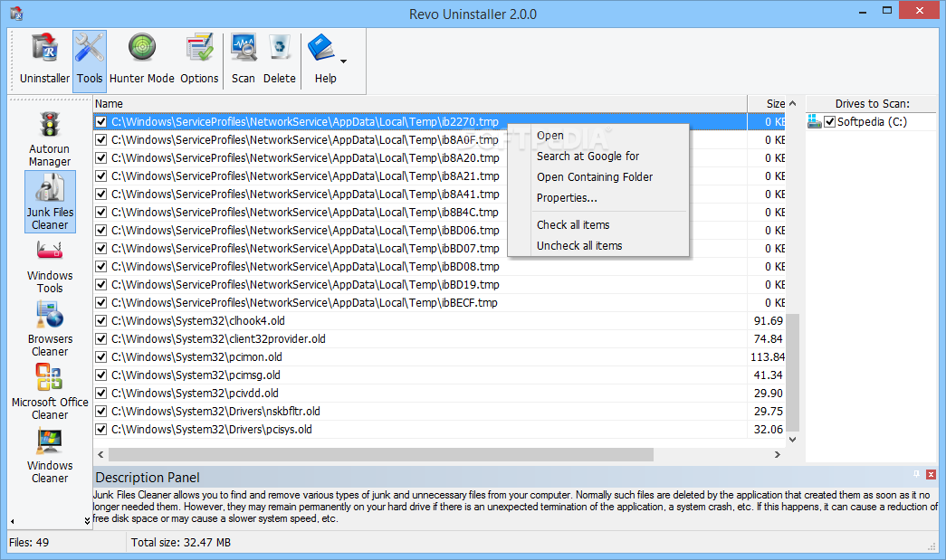Screen dimensions: 946x560
Task: Click the list scroll down arrow
Action: (x=793, y=440)
